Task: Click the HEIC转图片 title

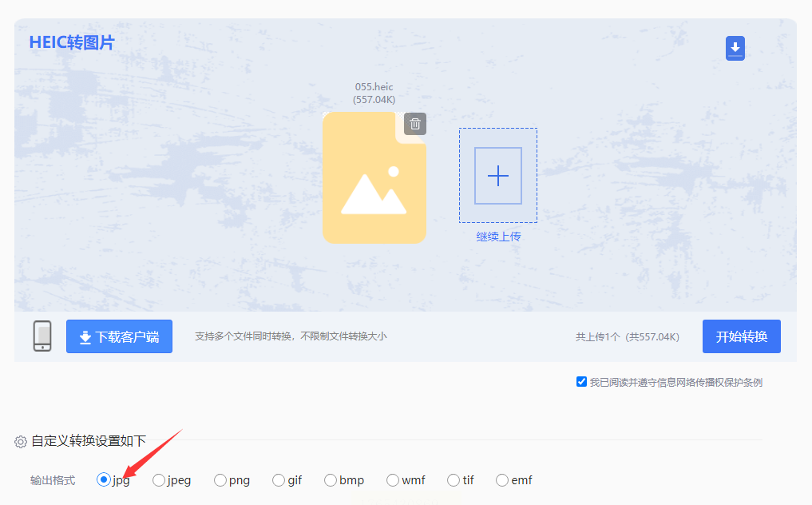Action: (72, 42)
